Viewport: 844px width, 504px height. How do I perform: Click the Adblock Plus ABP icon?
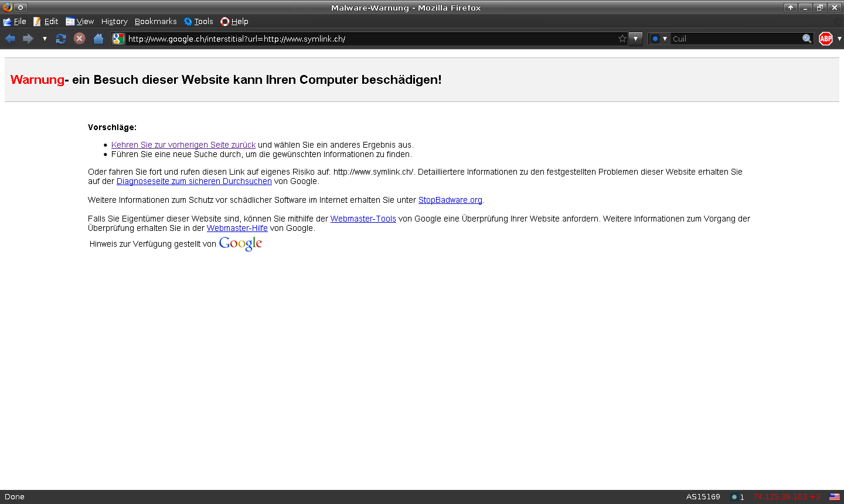[826, 39]
